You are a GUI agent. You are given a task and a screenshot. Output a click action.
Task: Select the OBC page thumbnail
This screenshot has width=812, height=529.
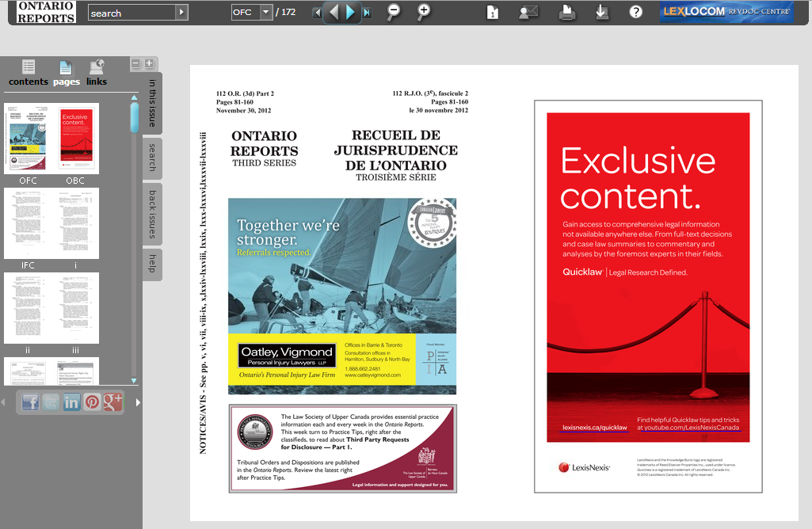coord(75,139)
